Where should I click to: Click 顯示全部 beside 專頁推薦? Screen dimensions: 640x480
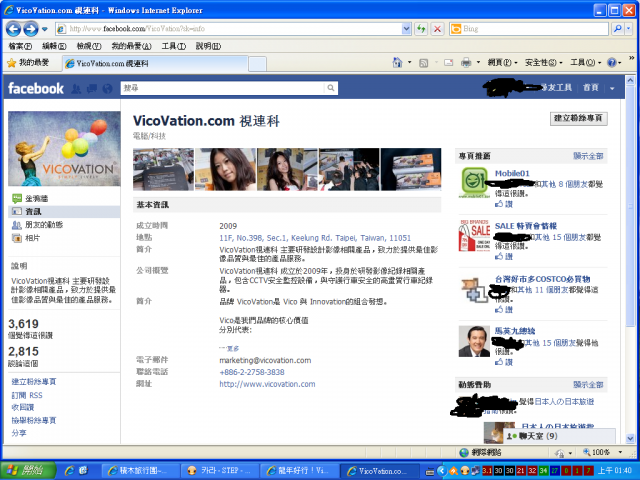(588, 156)
